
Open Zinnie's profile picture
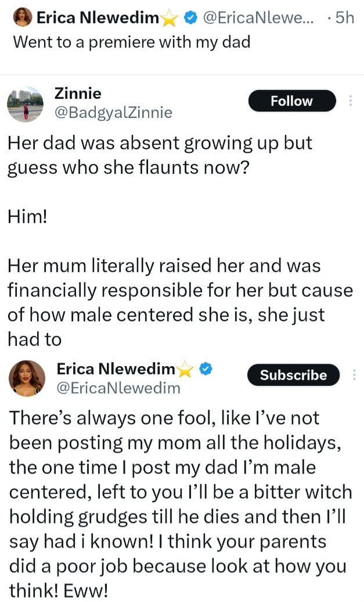tap(25, 103)
